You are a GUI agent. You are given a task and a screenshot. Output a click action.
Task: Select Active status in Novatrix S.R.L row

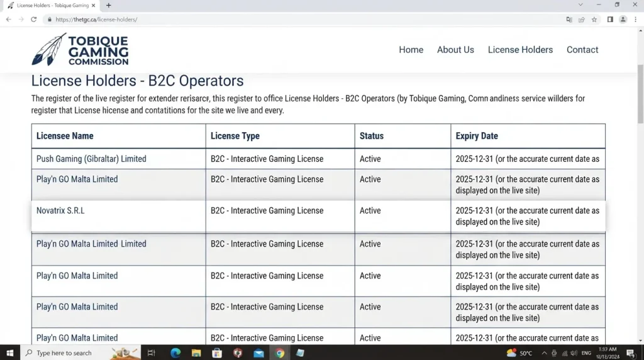[370, 210]
